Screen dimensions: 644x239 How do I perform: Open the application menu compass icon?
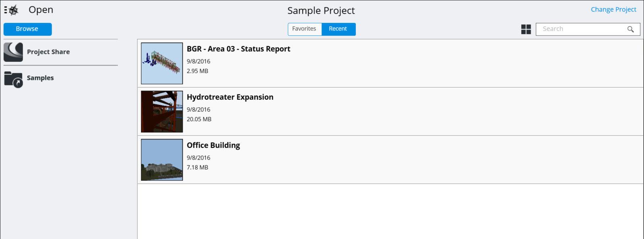pos(11,10)
